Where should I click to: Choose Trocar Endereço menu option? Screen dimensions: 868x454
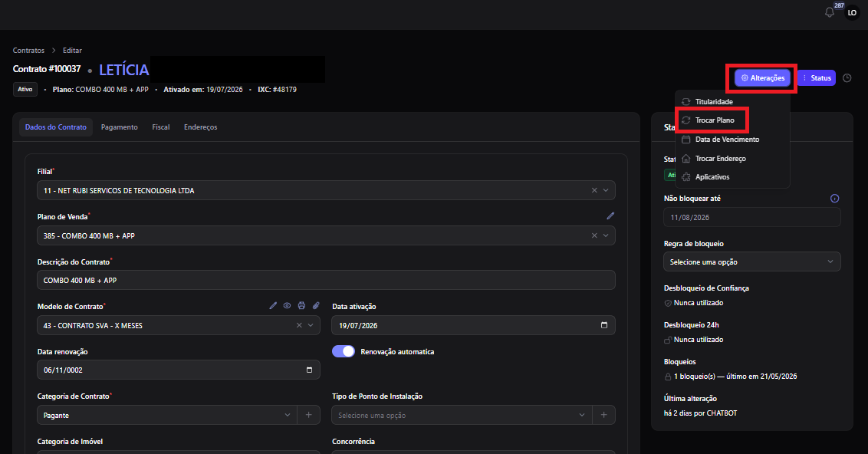732,158
